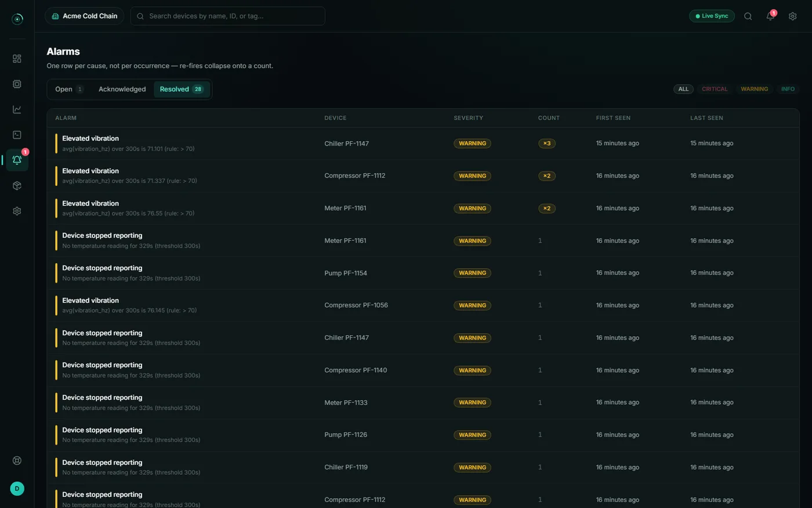Image resolution: width=812 pixels, height=508 pixels.
Task: Switch to the Open alarms tab
Action: [x=69, y=89]
